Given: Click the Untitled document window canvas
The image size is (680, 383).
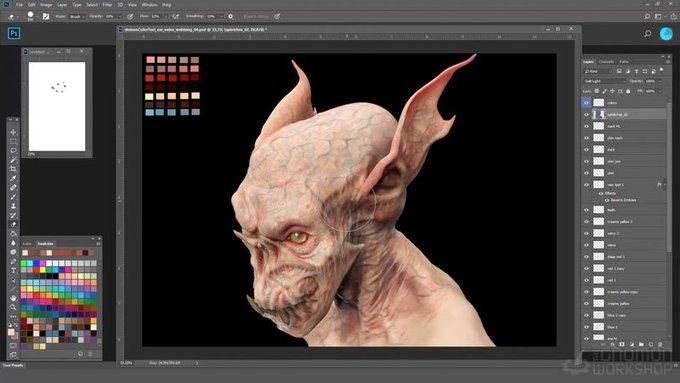Looking at the screenshot, I should (x=57, y=107).
